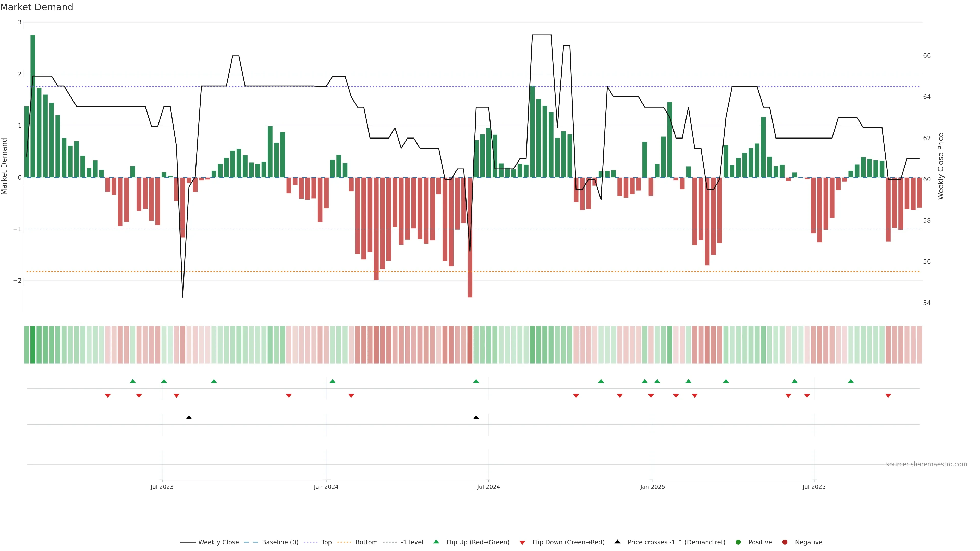Click the red Flip Down legend triangle
The image size is (980, 551).
pyautogui.click(x=522, y=543)
